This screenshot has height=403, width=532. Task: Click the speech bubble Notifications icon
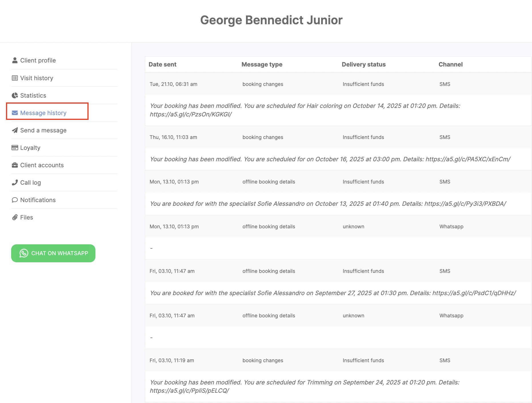(15, 200)
